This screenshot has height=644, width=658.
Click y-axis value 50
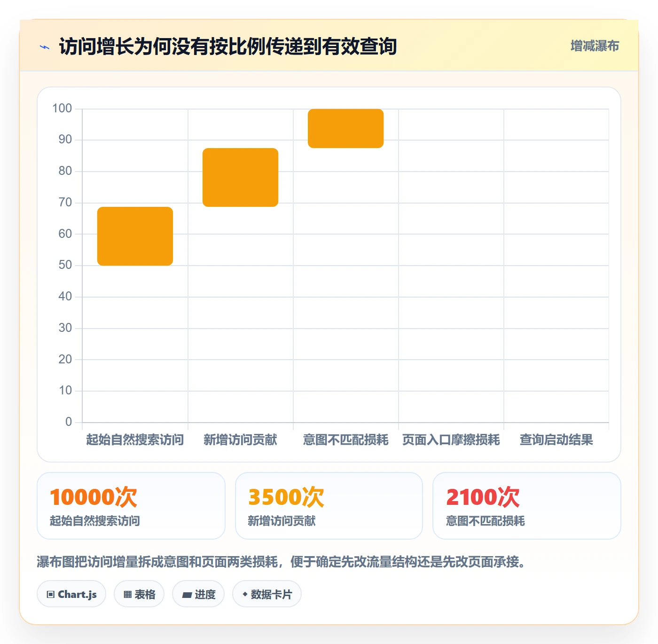click(x=65, y=265)
